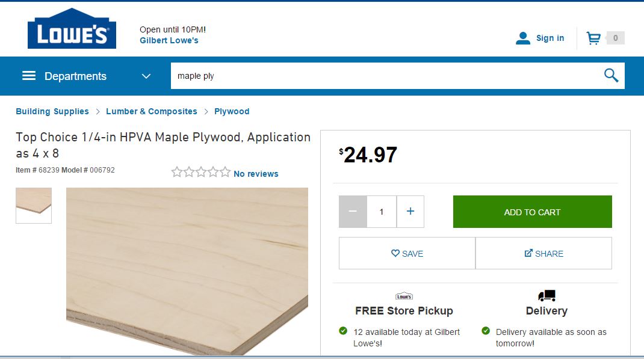Viewport: 644px width, 359px height.
Task: Open the shopping cart icon
Action: pyautogui.click(x=595, y=37)
